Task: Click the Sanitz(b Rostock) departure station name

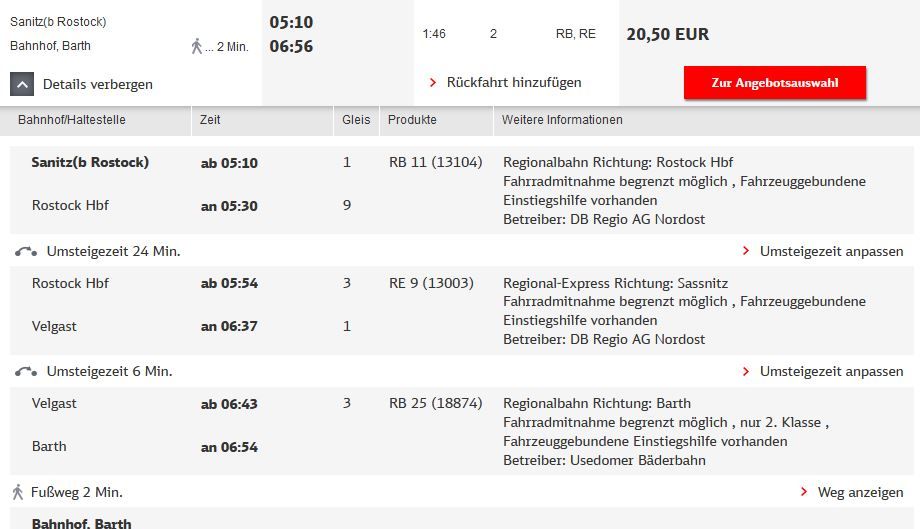Action: 90,162
